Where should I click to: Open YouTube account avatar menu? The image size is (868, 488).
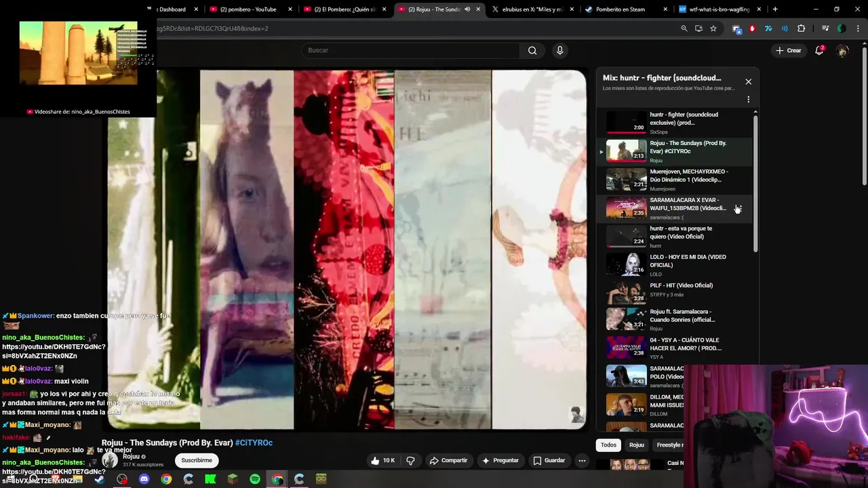(x=842, y=51)
